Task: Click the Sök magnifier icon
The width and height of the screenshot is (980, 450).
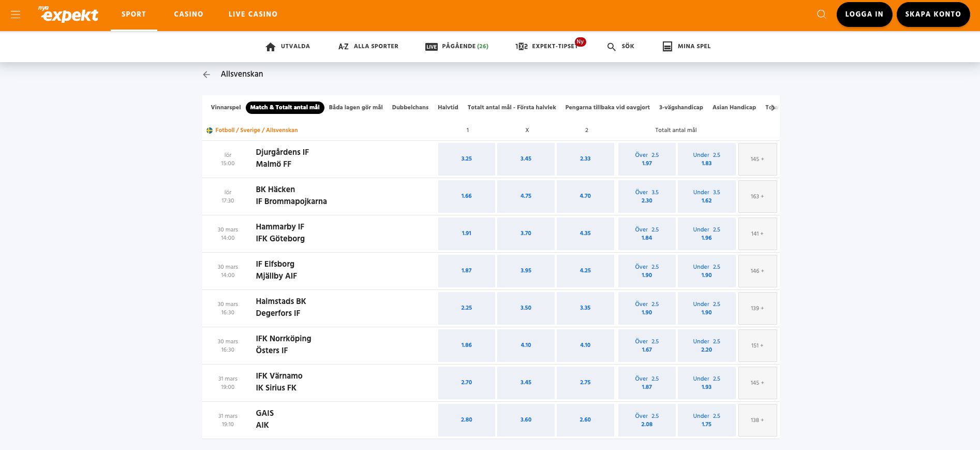Action: coord(611,47)
